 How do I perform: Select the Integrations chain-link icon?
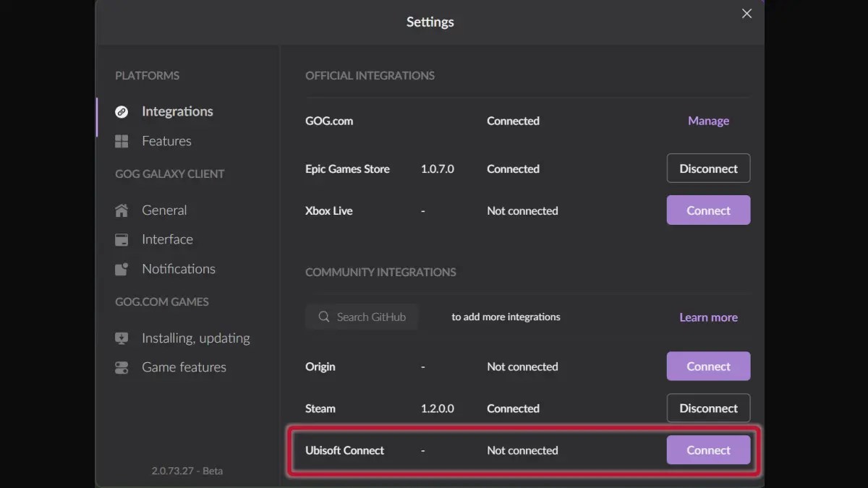pos(123,111)
